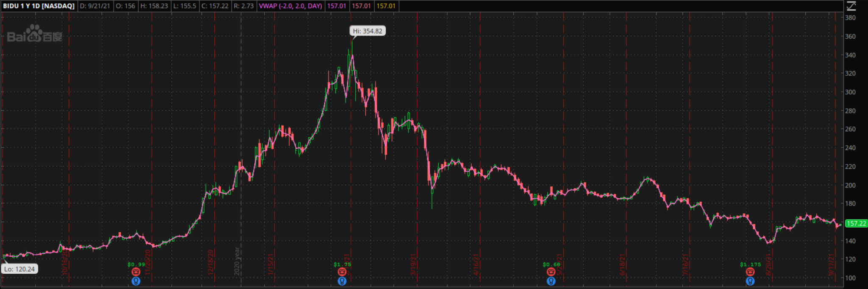Click the earnings phone icon under $1.175

(x=750, y=272)
